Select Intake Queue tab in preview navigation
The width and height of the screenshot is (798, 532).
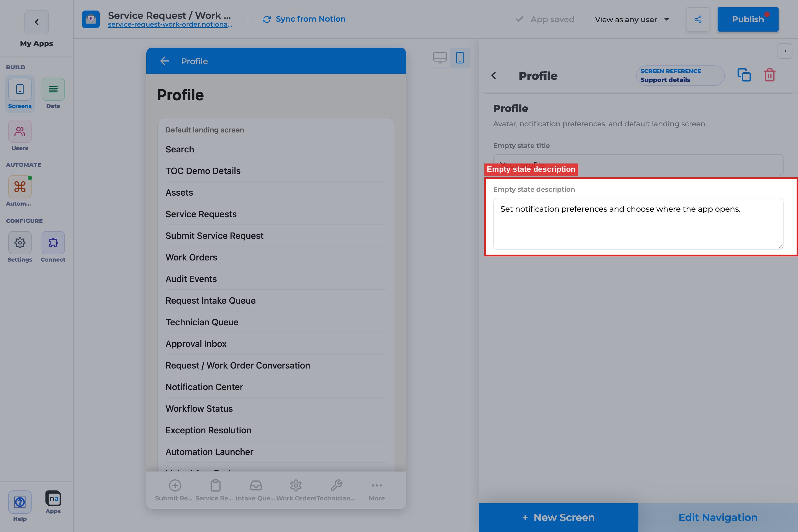255,490
